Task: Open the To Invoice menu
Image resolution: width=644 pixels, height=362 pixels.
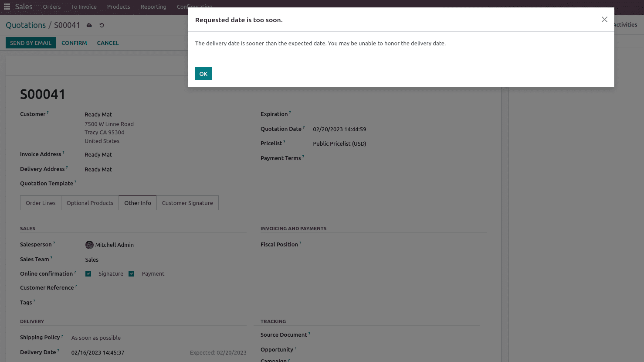Action: [84, 7]
